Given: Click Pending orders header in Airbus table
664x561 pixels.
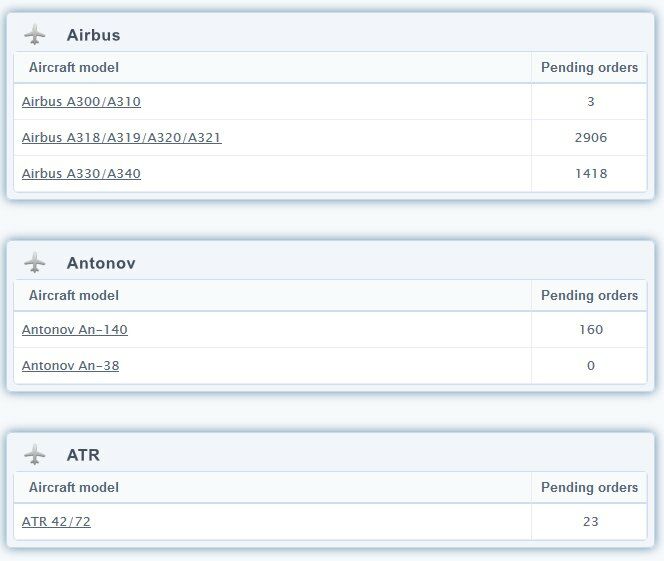Looking at the screenshot, I should (589, 68).
